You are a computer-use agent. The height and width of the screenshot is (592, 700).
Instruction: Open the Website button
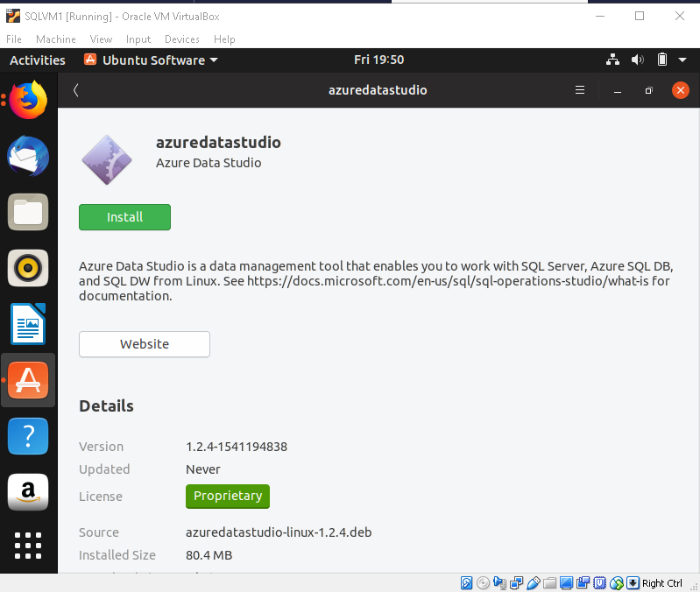coord(145,344)
